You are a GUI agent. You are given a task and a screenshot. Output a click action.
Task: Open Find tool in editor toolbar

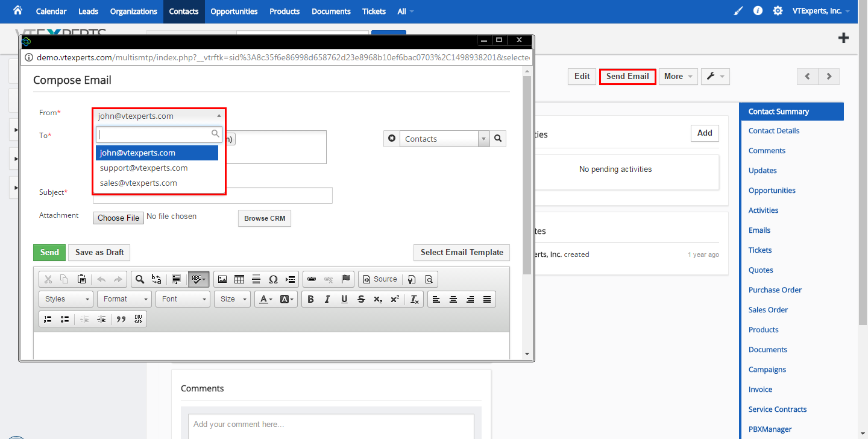pos(139,279)
